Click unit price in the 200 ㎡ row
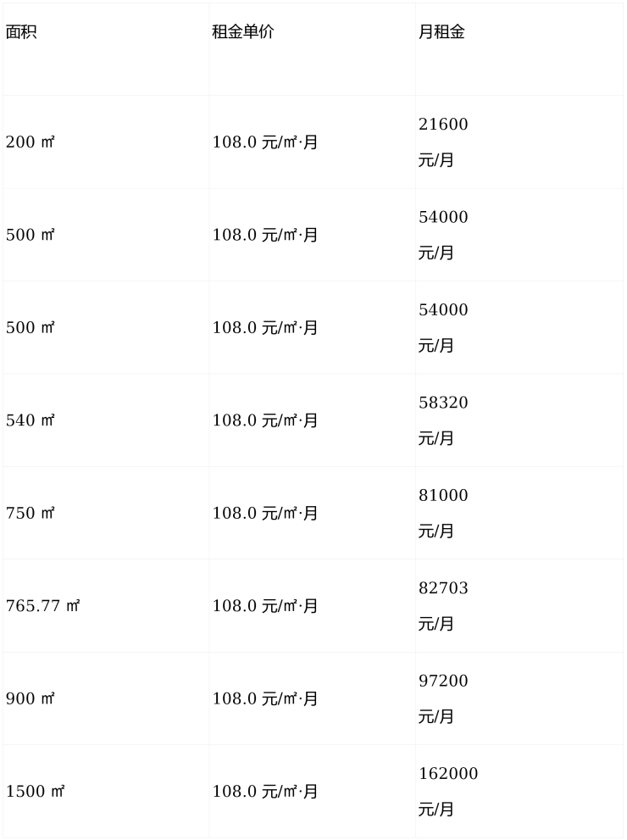Image resolution: width=627 pixels, height=840 pixels. point(265,142)
